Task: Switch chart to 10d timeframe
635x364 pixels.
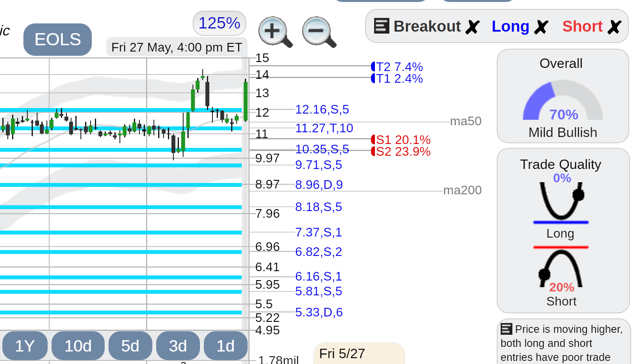Action: 78,346
